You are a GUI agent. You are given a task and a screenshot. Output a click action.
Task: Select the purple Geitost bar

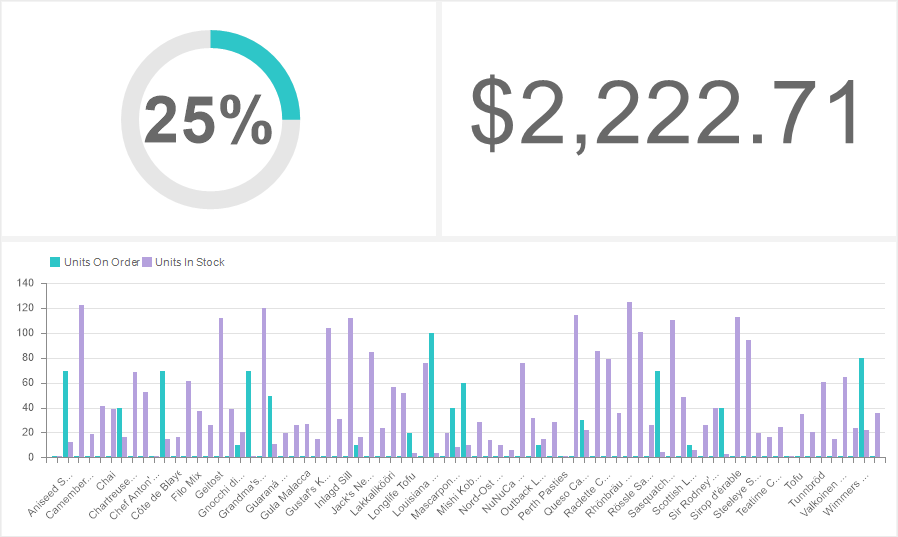(x=221, y=388)
